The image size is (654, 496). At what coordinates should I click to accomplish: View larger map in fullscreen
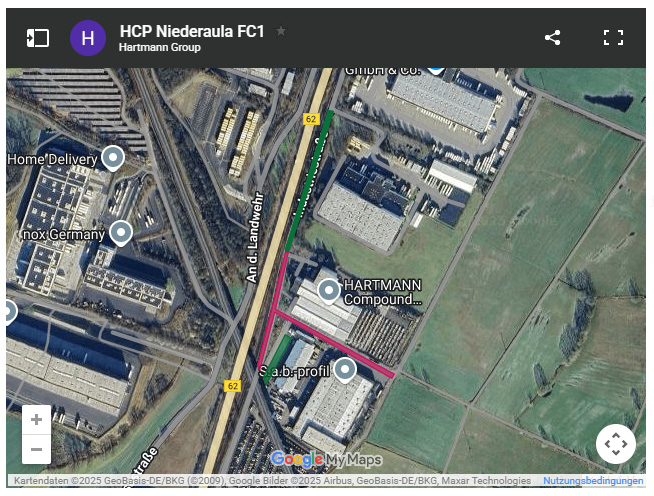point(613,38)
